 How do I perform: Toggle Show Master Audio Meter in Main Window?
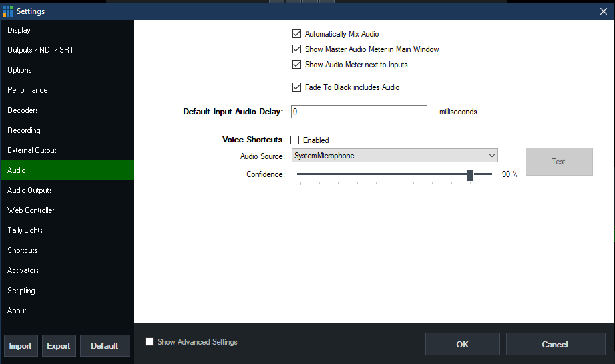point(296,49)
